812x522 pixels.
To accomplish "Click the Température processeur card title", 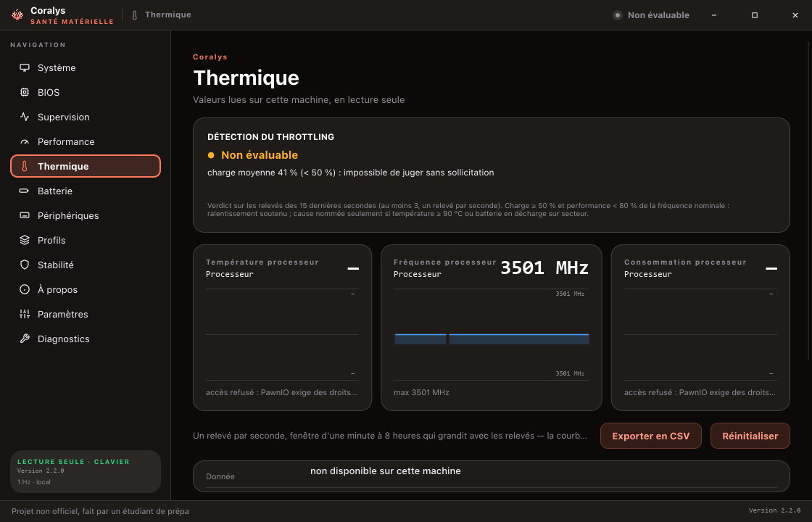I will (262, 262).
